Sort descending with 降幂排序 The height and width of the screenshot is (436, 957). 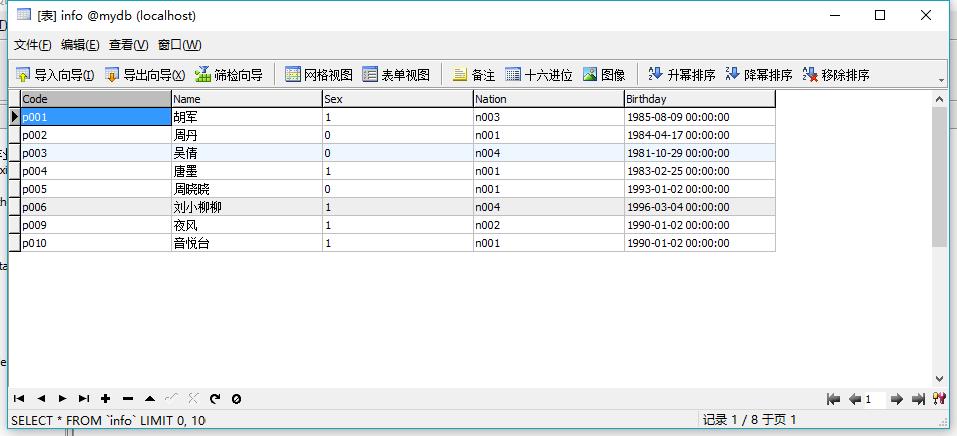coord(759,75)
